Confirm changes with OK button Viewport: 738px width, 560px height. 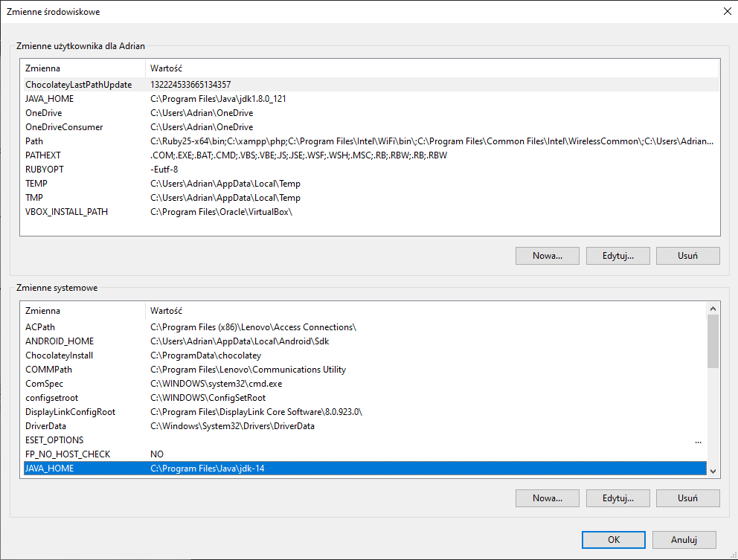click(613, 539)
